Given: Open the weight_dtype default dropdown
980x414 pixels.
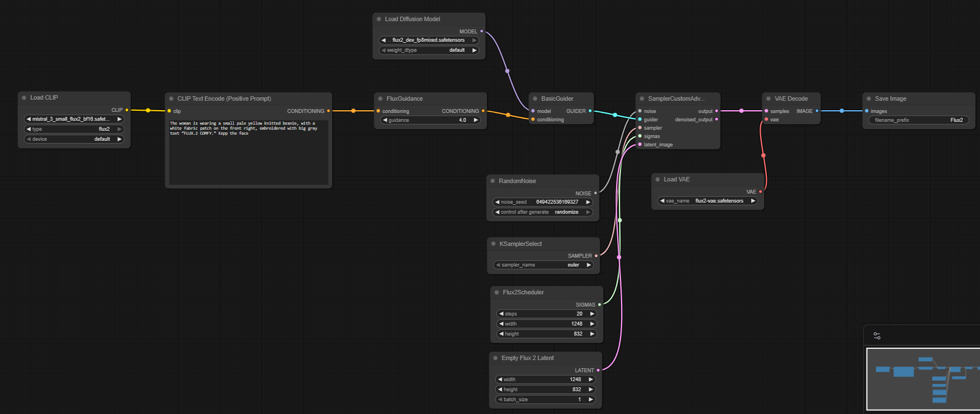Looking at the screenshot, I should [x=429, y=50].
